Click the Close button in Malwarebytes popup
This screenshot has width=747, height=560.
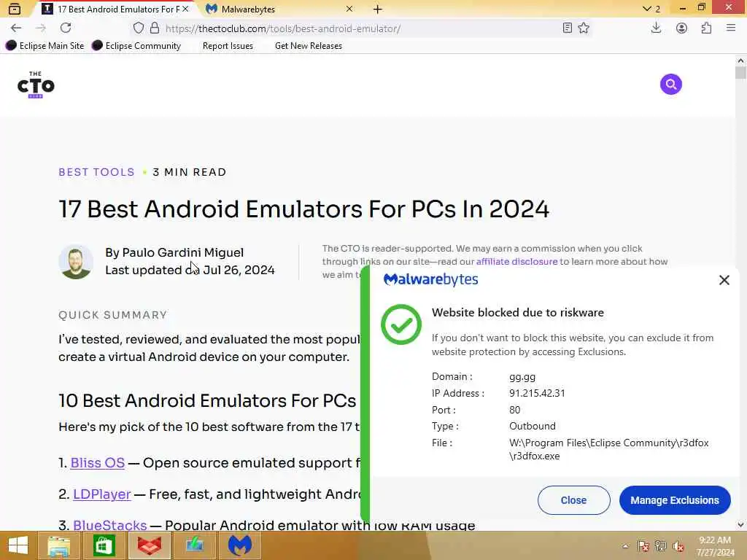coord(573,500)
